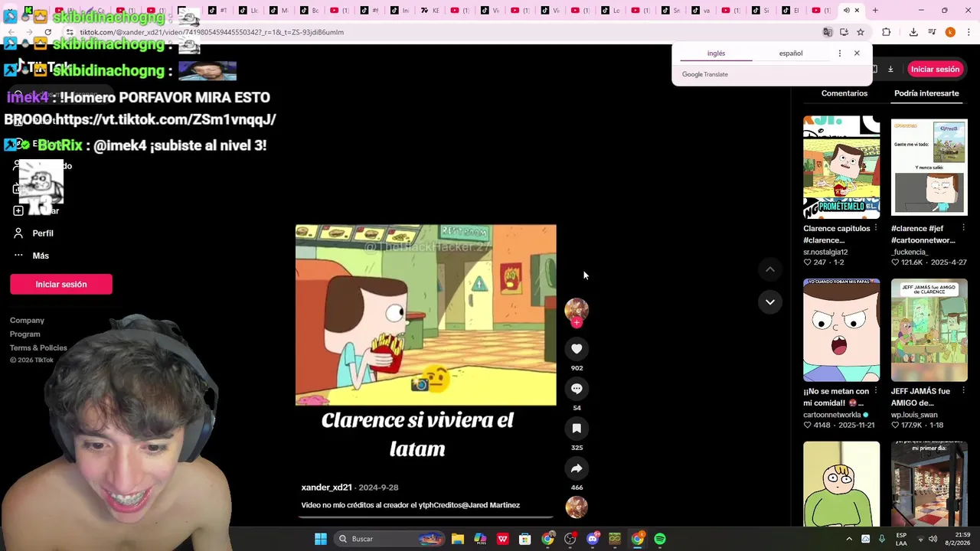Open sr.nostalgia12 profile name
Viewport: 980px width, 551px height.
point(825,252)
